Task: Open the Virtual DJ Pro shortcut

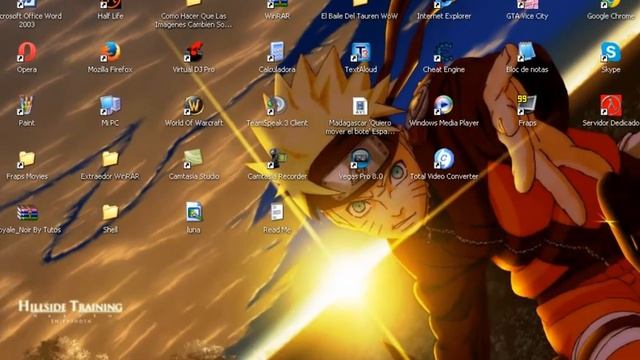Action: click(x=193, y=52)
